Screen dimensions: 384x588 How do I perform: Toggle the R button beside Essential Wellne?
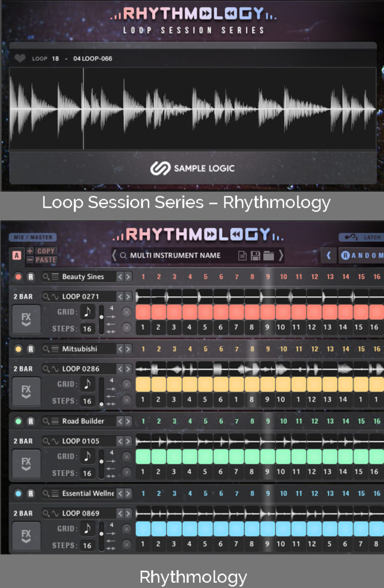point(31,493)
